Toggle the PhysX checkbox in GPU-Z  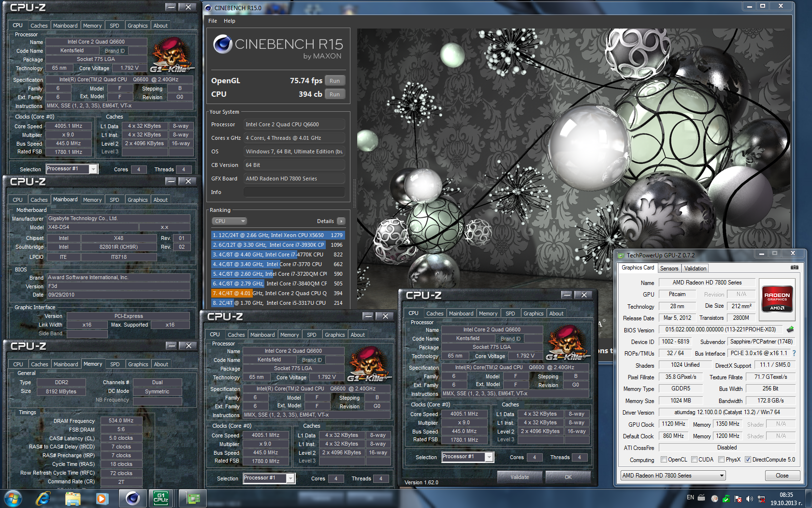(721, 460)
